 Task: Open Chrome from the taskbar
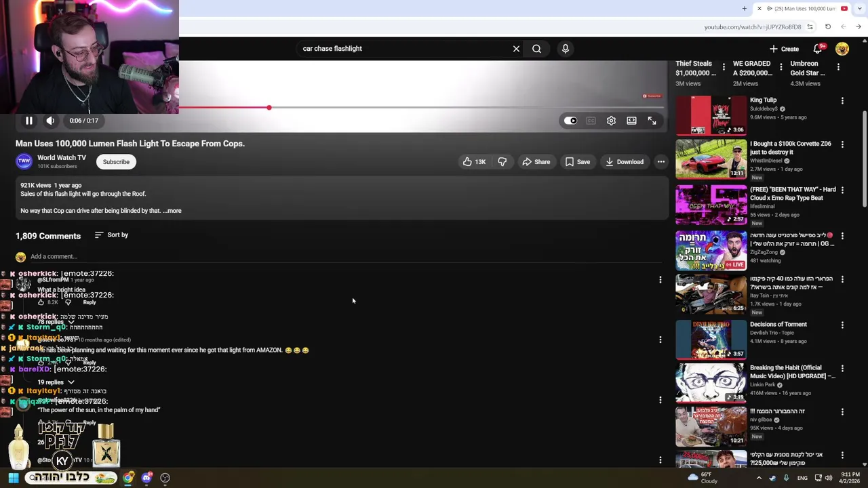pos(128,478)
